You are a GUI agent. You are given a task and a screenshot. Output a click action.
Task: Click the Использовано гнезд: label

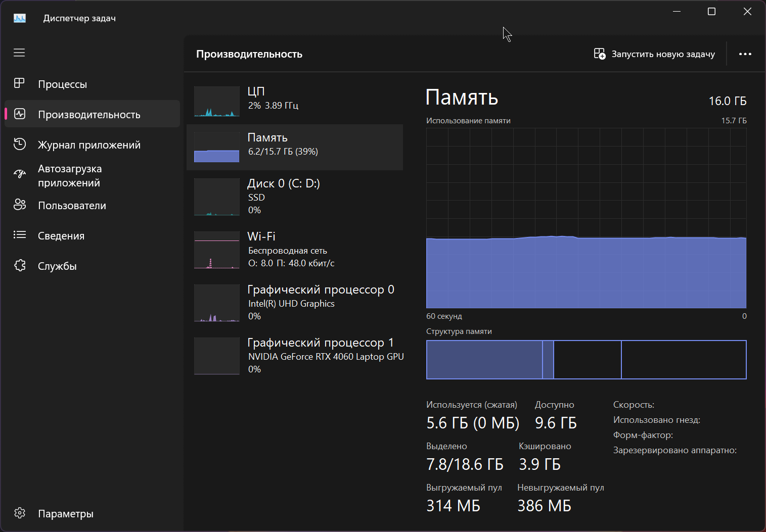pyautogui.click(x=657, y=420)
